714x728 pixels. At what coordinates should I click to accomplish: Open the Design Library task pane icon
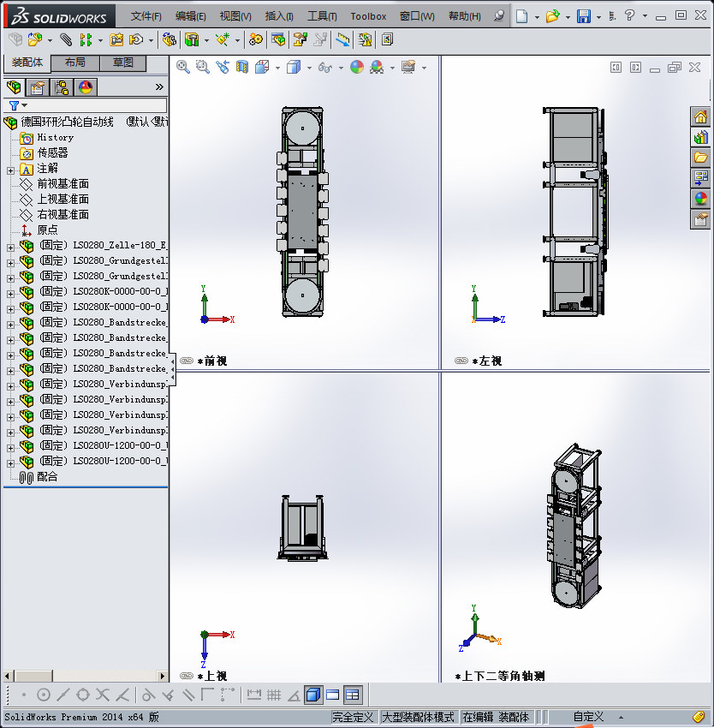pyautogui.click(x=700, y=137)
